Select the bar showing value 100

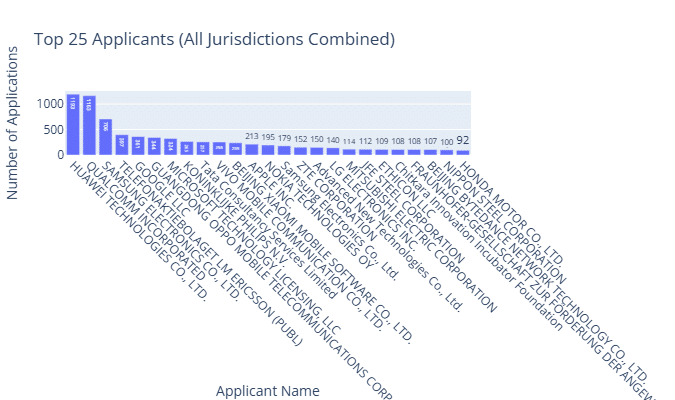pyautogui.click(x=446, y=153)
